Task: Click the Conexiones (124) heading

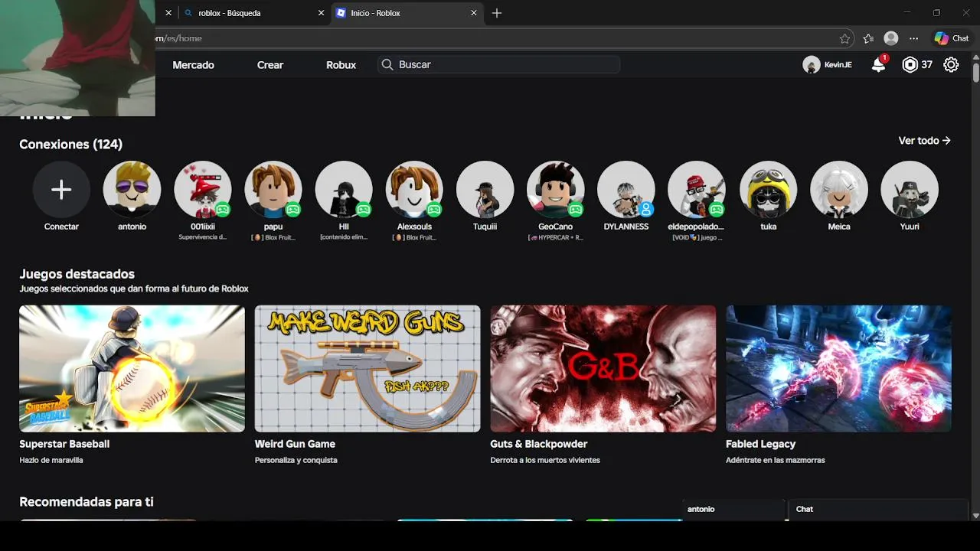Action: click(70, 144)
